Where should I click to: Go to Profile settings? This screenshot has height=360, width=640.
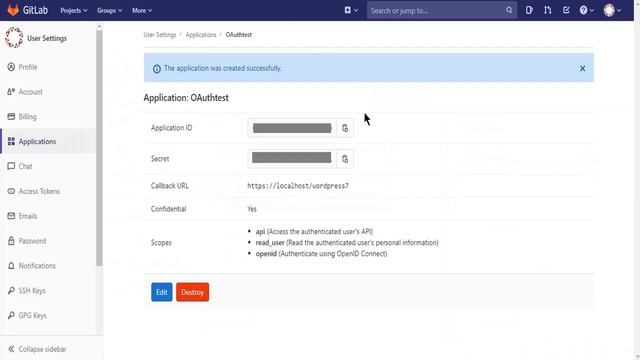coord(28,67)
